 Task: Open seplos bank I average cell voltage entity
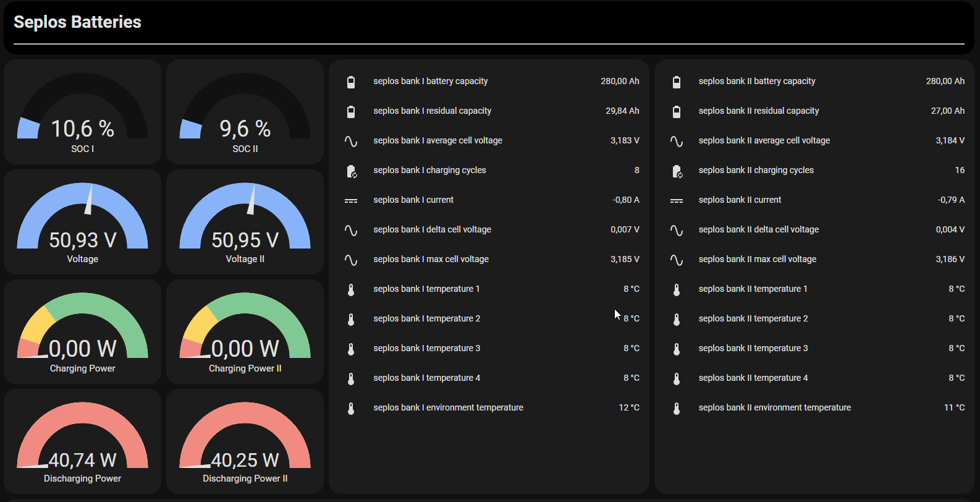pyautogui.click(x=489, y=140)
